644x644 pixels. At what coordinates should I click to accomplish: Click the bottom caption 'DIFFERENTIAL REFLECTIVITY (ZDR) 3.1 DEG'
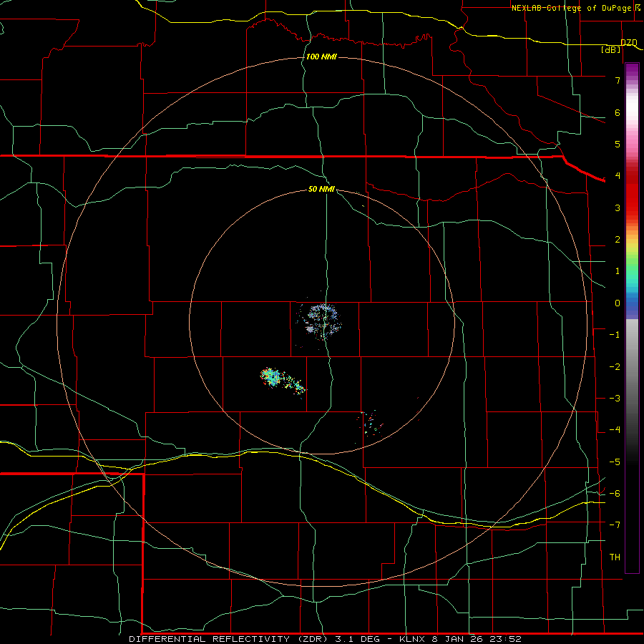(254, 639)
